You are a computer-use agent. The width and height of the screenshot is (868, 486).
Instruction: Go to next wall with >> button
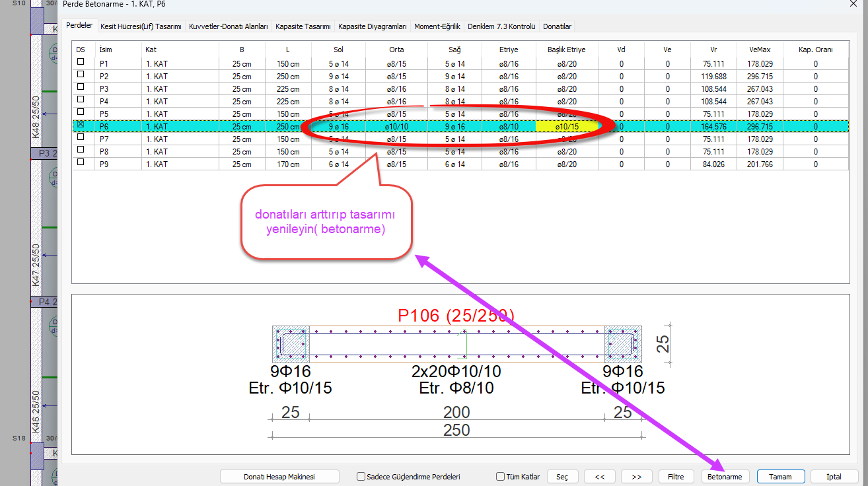tap(637, 477)
